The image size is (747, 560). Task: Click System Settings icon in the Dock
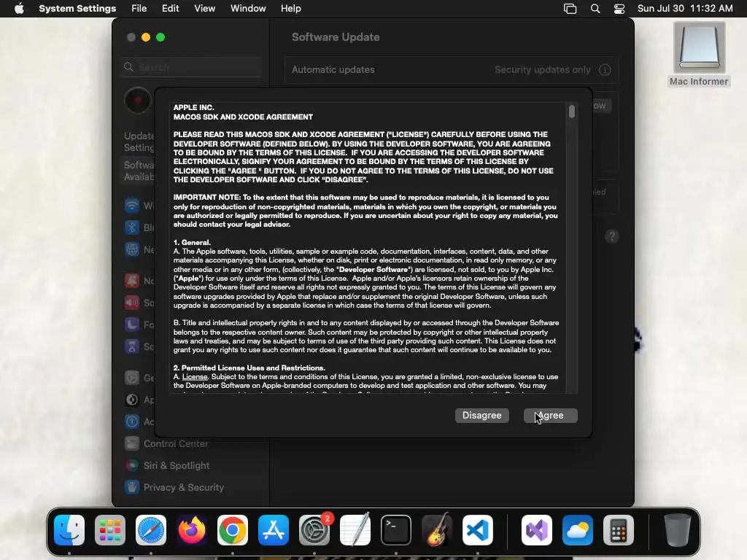314,530
